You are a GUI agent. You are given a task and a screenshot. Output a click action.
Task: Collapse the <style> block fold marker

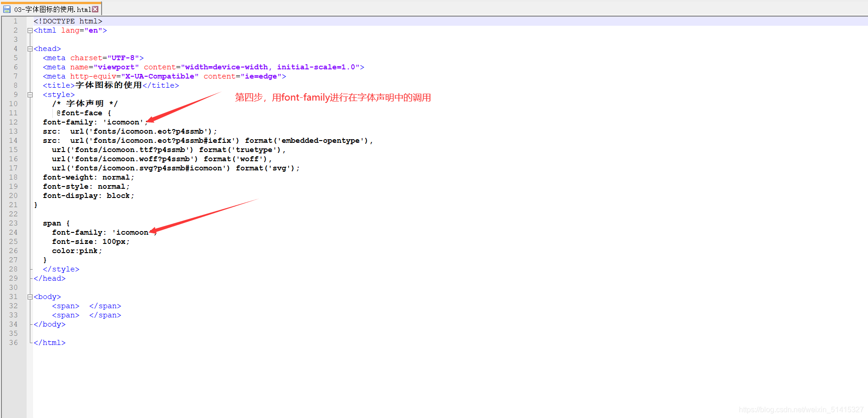pyautogui.click(x=30, y=95)
